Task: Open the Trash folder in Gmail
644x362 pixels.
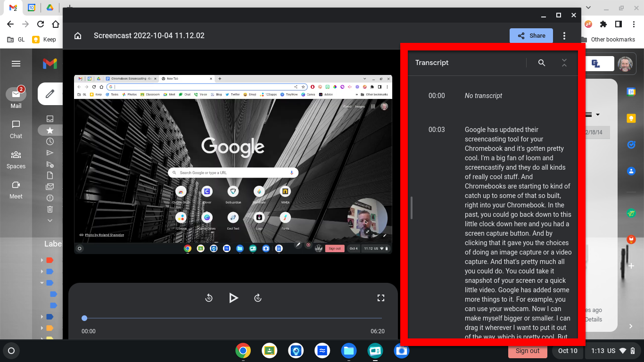Action: click(50, 209)
